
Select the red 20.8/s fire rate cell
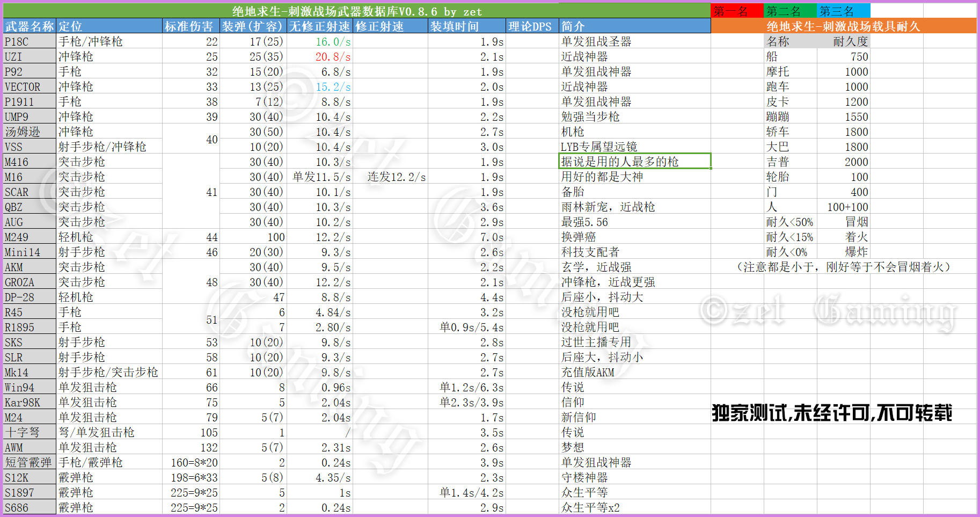click(x=319, y=56)
